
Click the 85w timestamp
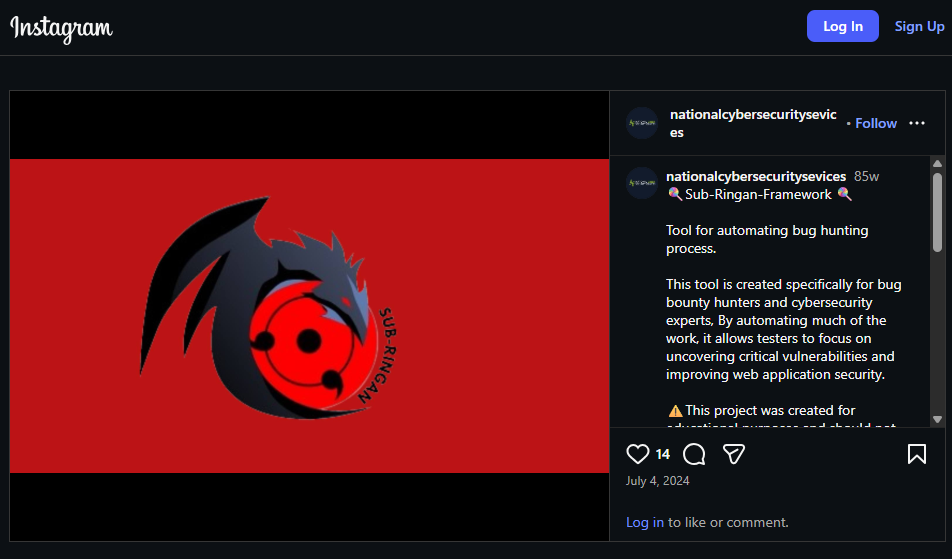click(866, 177)
